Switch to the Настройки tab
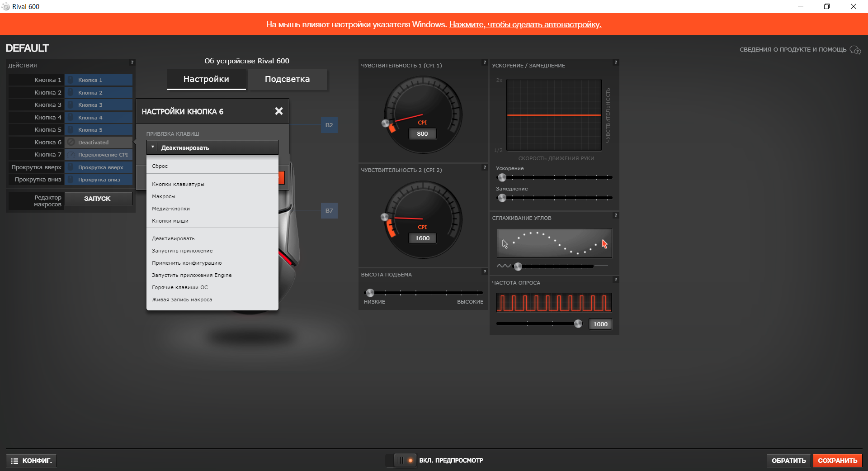Screen dimensions: 868x471 [x=206, y=79]
